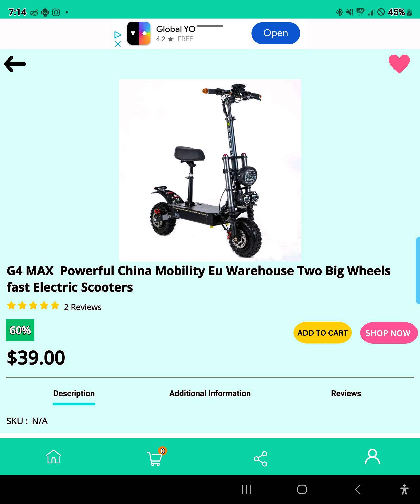
Task: Tap the black back arrow
Action: (x=15, y=64)
